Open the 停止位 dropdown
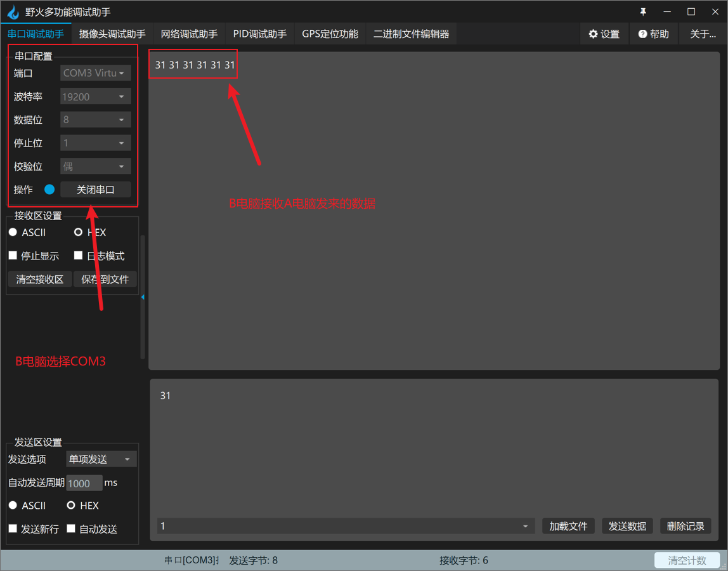This screenshot has height=571, width=728. click(96, 143)
